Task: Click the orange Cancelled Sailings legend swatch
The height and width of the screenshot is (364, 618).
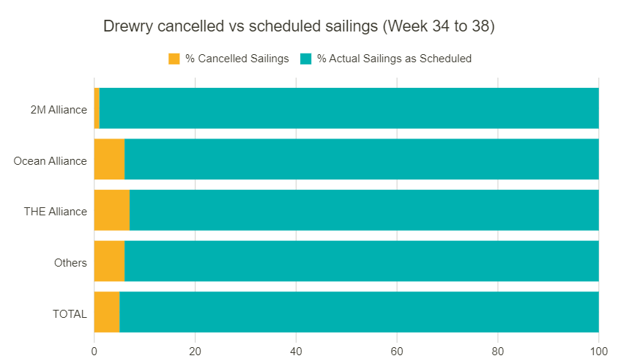Action: tap(174, 59)
